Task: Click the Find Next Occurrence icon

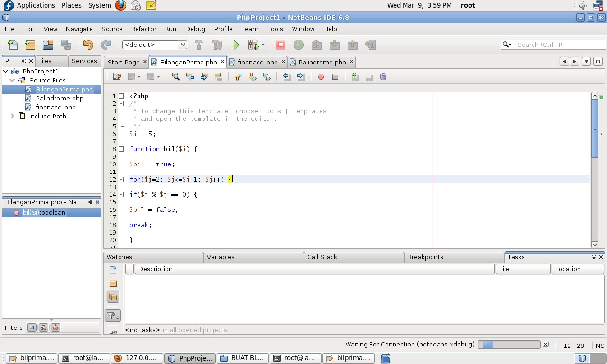Action: coord(204,77)
